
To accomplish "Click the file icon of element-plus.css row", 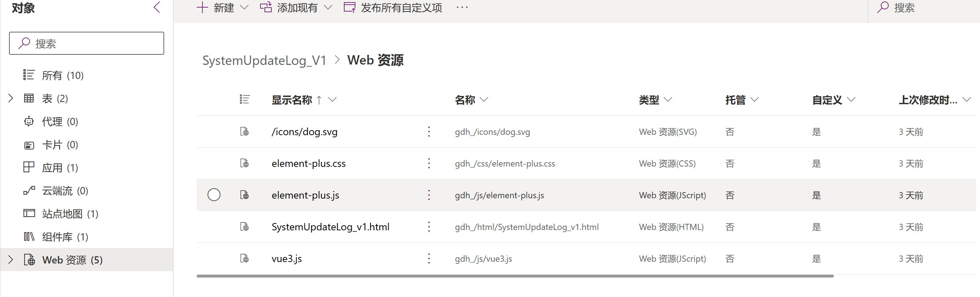I will [245, 163].
